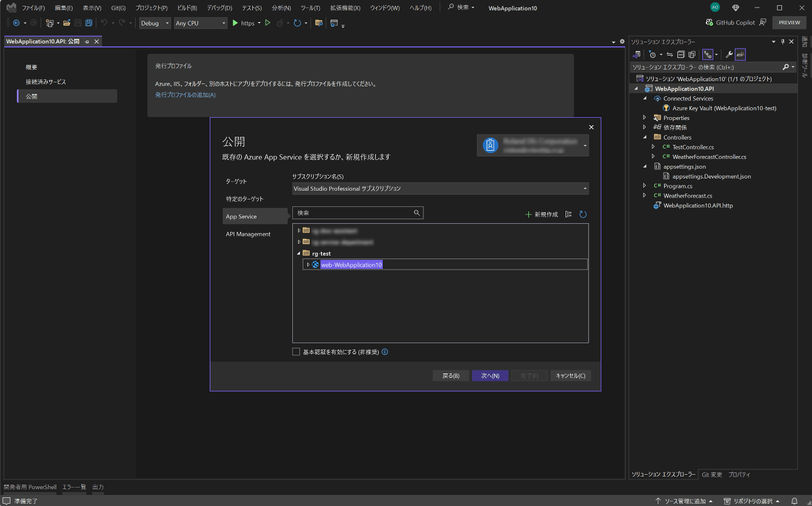
Task: Toggle Preview Selected Items icon
Action: (x=740, y=54)
